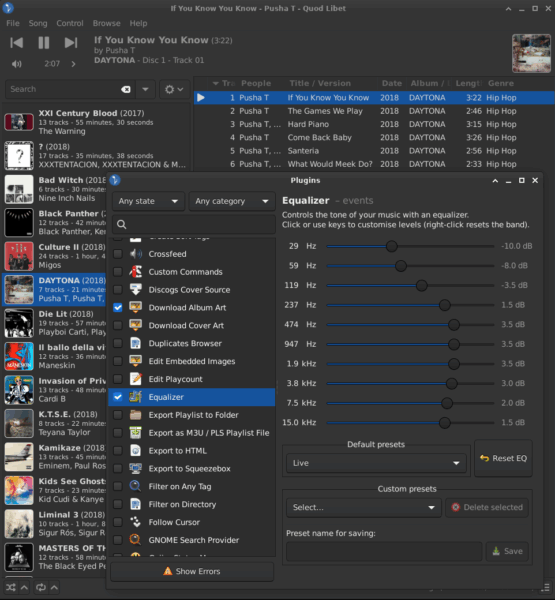This screenshot has width=555, height=600.
Task: Enable the Export to HTML checkbox
Action: pos(118,450)
